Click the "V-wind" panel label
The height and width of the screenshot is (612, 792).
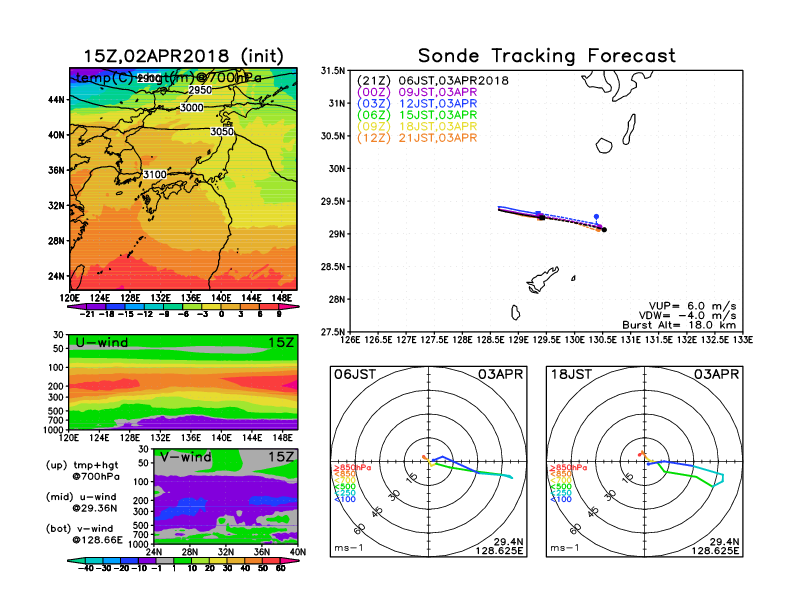186,457
